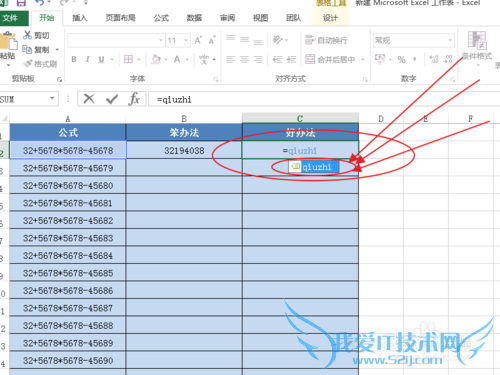The height and width of the screenshot is (375, 500).
Task: Decrease decimal places
Action: 448,59
